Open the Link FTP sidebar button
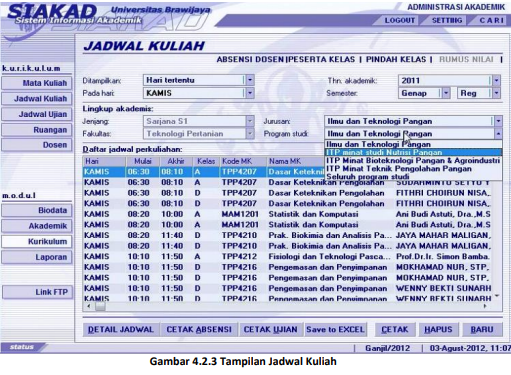Screen dimensions: 511x375 click(37, 292)
